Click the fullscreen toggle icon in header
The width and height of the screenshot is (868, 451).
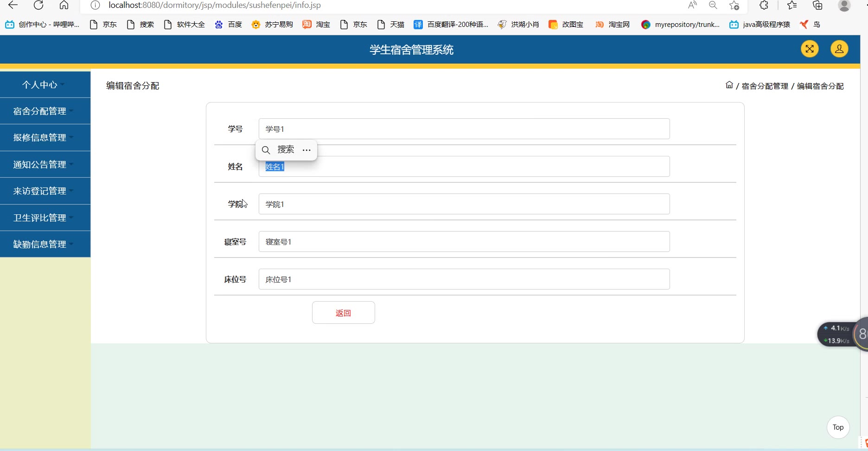pos(810,49)
